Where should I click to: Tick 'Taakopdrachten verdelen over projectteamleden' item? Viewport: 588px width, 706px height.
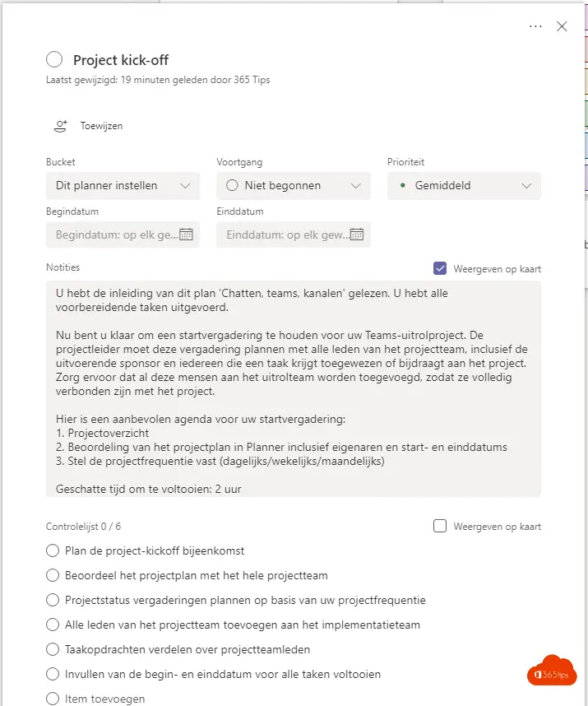coord(53,649)
